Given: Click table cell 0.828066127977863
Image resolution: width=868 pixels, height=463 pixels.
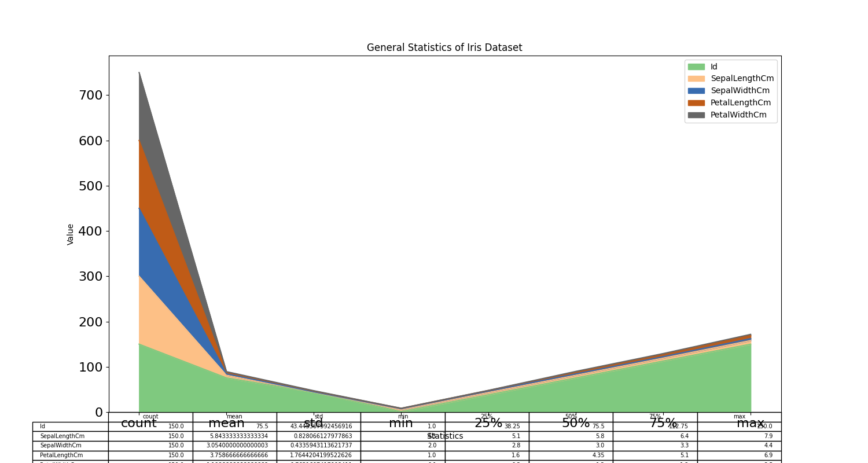Looking at the screenshot, I should [x=318, y=436].
